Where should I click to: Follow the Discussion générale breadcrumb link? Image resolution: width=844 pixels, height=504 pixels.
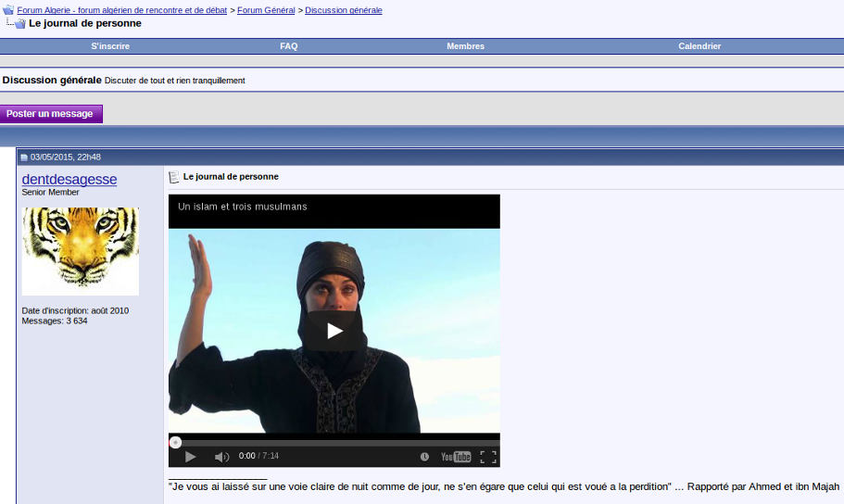coord(343,10)
